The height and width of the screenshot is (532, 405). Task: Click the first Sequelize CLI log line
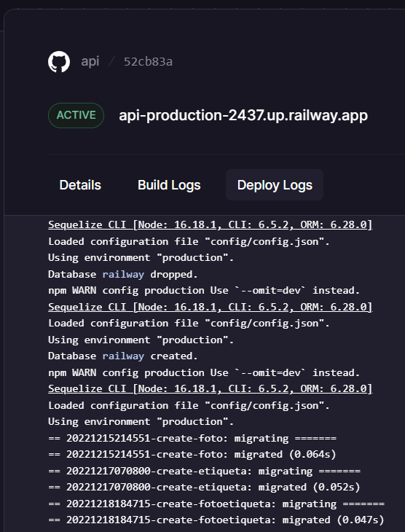211,224
